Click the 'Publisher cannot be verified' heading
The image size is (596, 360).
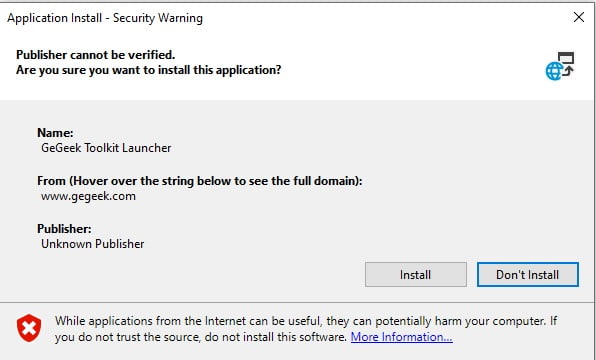point(95,55)
